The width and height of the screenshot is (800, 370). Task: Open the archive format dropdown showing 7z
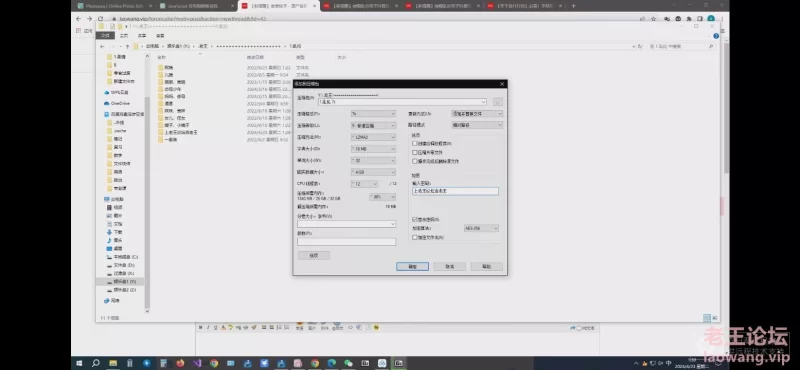click(373, 113)
